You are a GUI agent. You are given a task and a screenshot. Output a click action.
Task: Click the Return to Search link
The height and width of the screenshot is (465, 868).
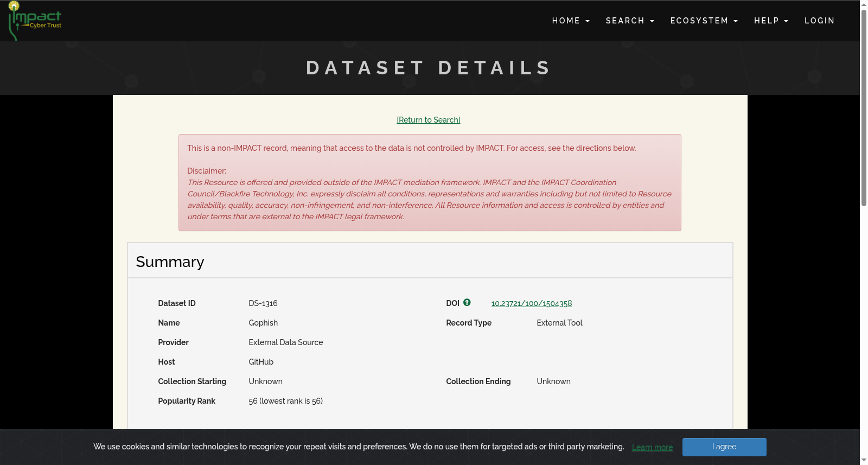(x=429, y=120)
